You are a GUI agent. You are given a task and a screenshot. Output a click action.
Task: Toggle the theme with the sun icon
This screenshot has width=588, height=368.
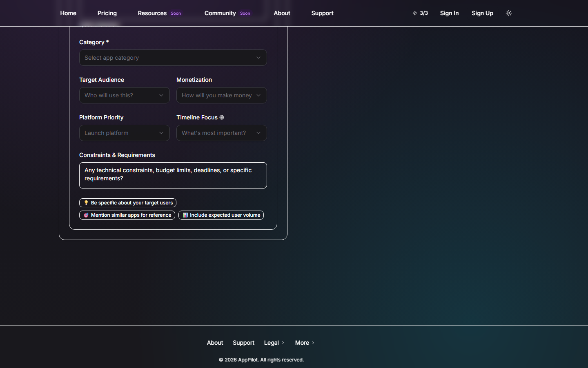tap(508, 13)
